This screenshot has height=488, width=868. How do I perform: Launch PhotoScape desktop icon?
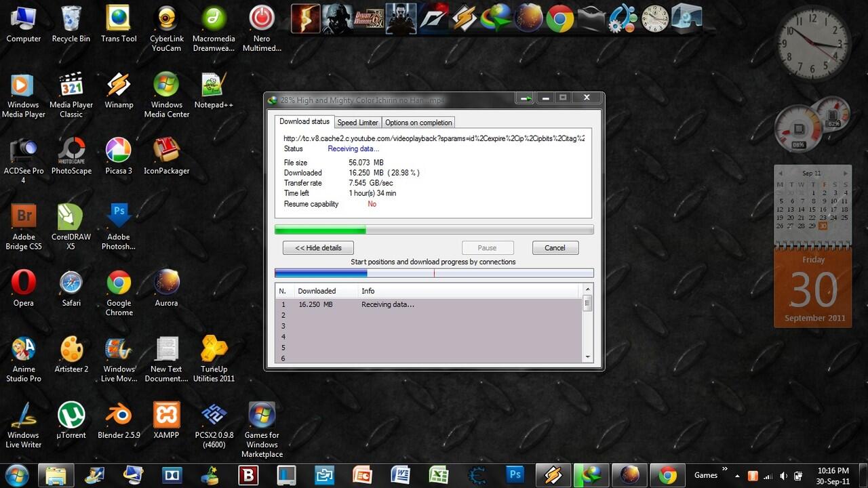point(71,157)
